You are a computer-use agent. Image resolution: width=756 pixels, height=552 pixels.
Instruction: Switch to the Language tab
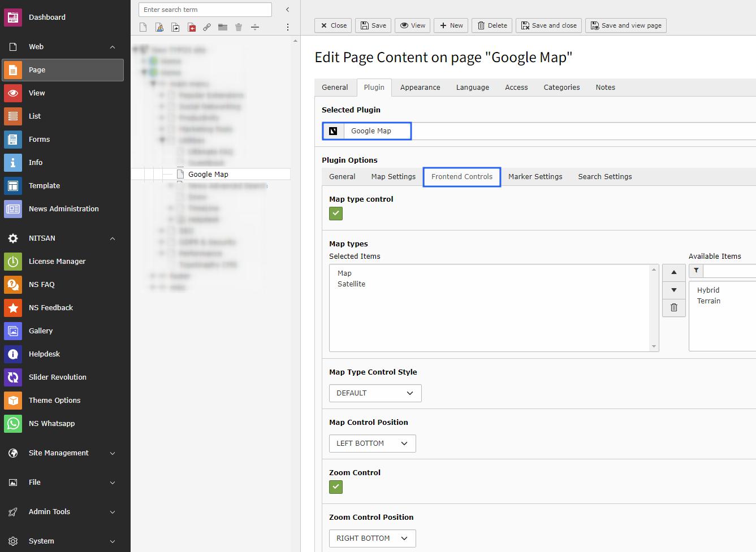click(473, 88)
